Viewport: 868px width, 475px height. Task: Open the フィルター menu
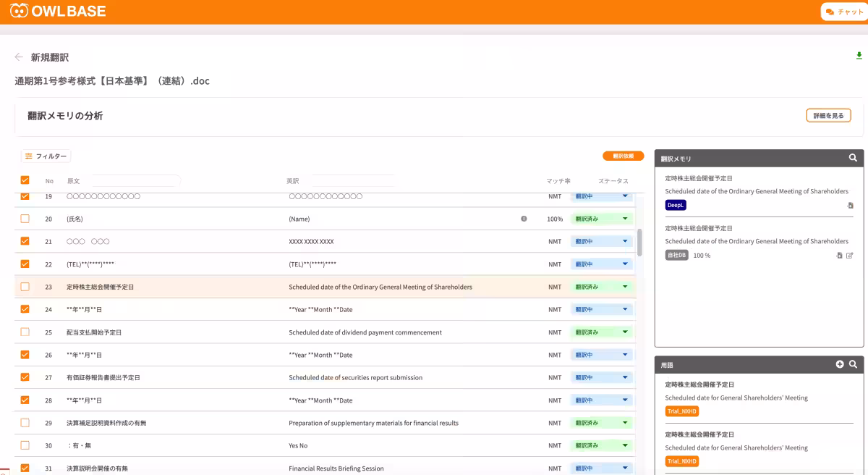pyautogui.click(x=46, y=156)
